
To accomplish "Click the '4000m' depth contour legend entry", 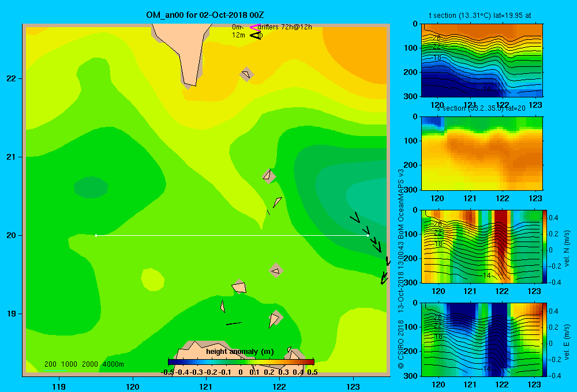I will point(113,364).
